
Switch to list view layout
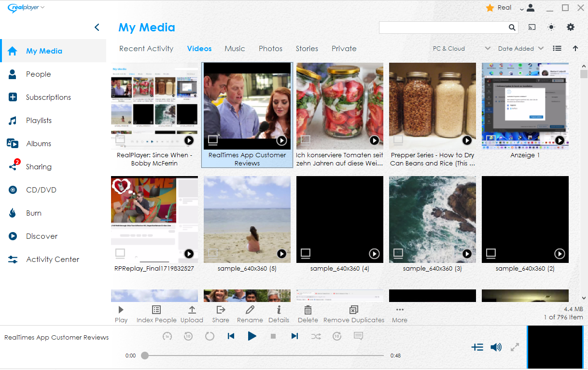(x=557, y=48)
